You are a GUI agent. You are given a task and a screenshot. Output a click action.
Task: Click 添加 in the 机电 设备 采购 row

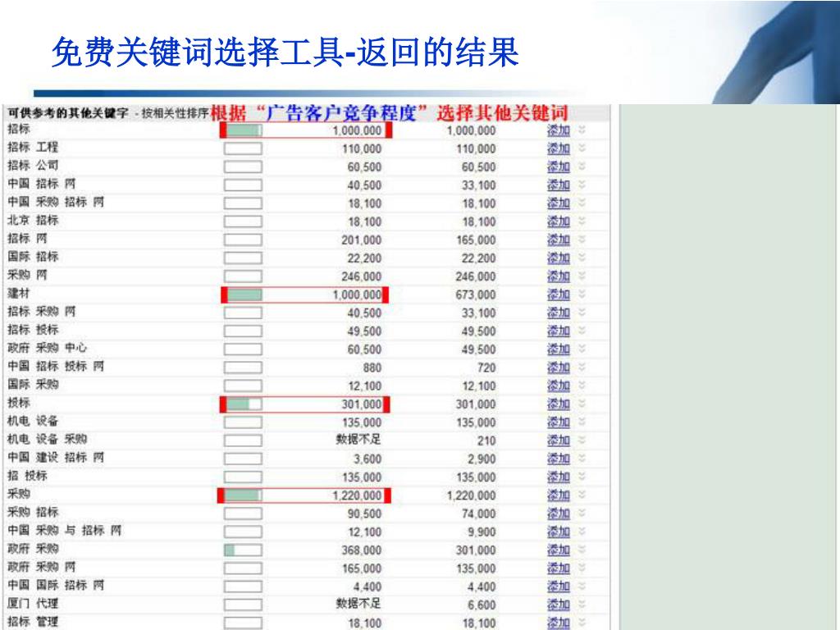tap(558, 441)
